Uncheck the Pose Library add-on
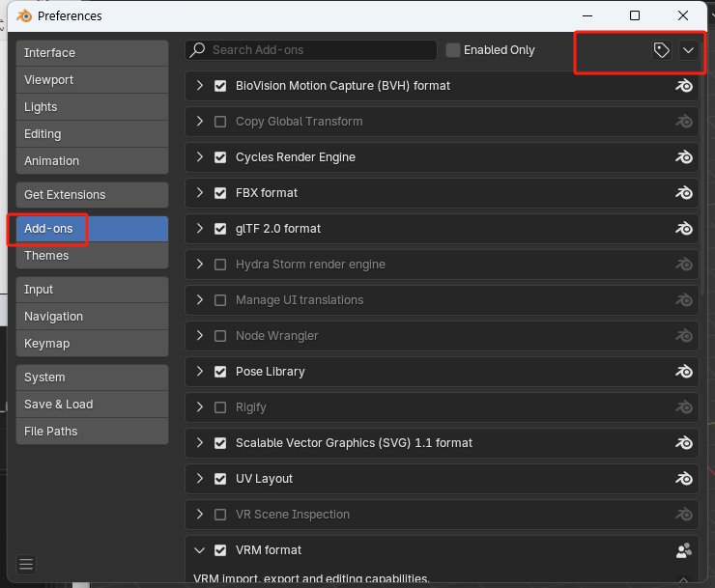The height and width of the screenshot is (588, 715). [x=220, y=372]
